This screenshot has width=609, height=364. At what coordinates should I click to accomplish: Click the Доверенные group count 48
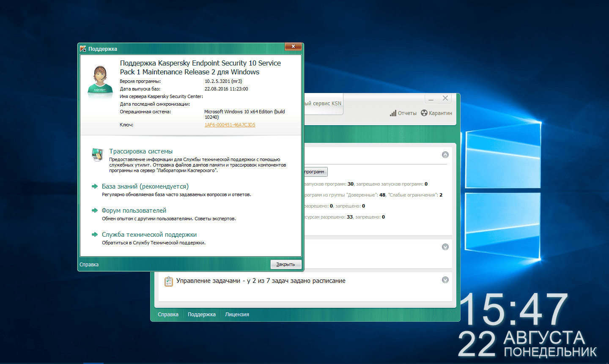(382, 195)
